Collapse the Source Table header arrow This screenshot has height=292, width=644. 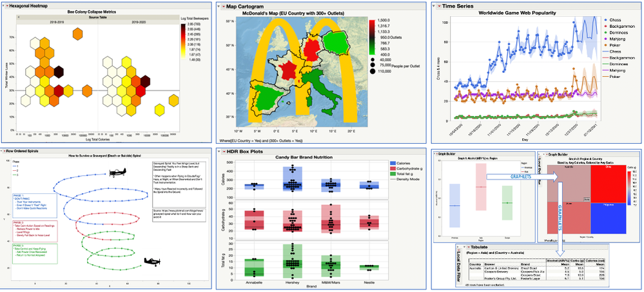(18, 17)
